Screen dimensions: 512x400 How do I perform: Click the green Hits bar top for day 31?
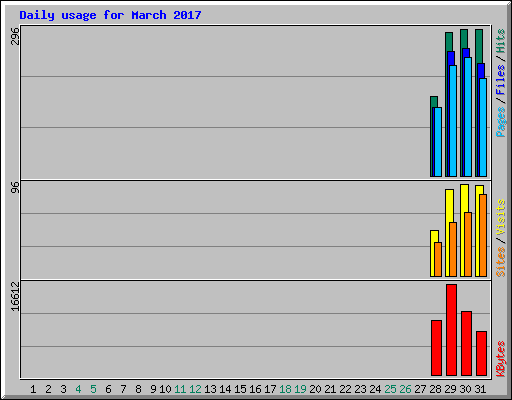point(479,46)
